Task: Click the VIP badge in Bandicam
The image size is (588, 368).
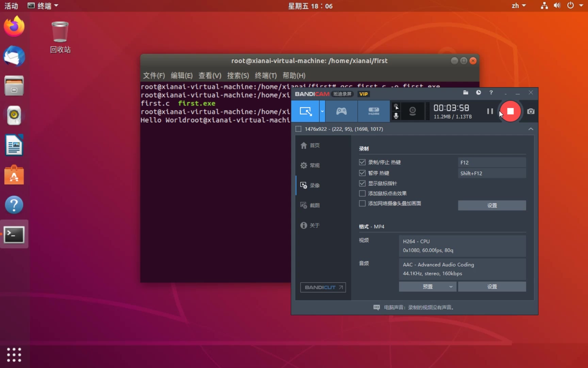Action: tap(363, 94)
